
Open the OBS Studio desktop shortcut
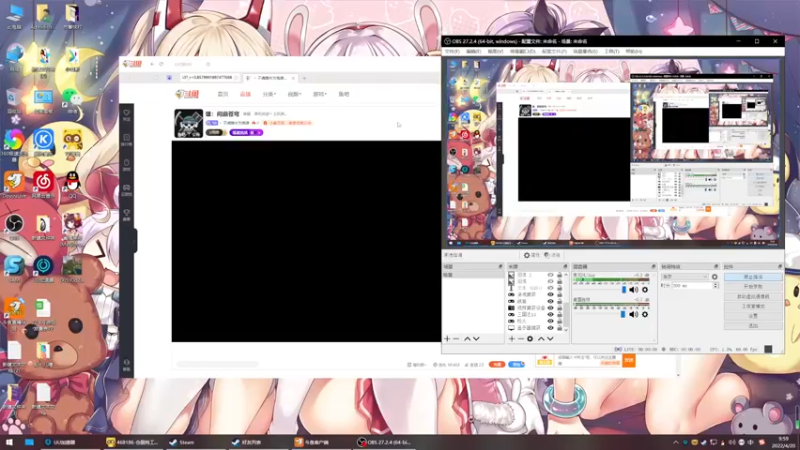point(14,227)
